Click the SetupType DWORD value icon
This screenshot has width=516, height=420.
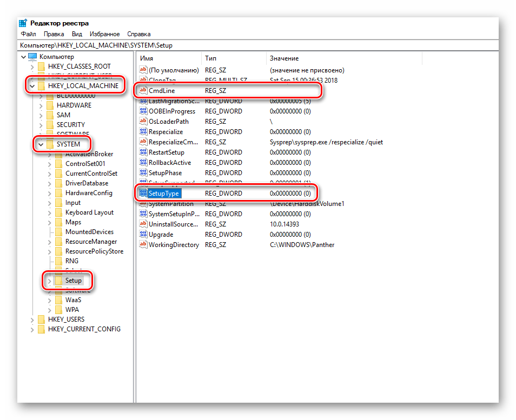(x=143, y=193)
